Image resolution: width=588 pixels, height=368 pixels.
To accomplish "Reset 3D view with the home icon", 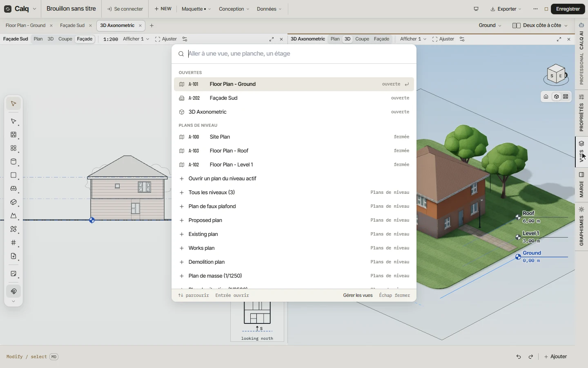I will [546, 96].
